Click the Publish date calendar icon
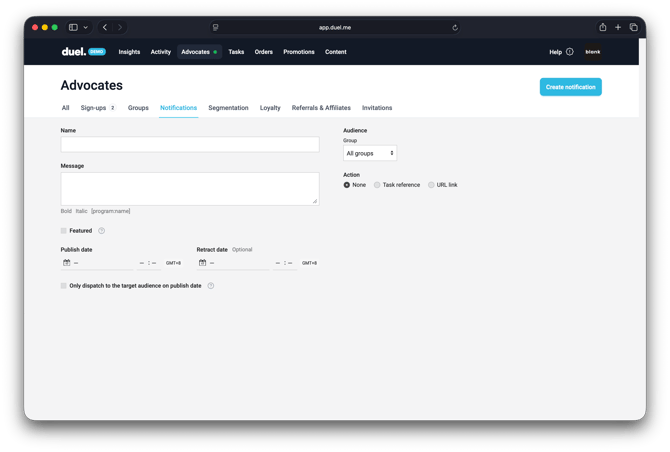This screenshot has height=452, width=670. [66, 263]
